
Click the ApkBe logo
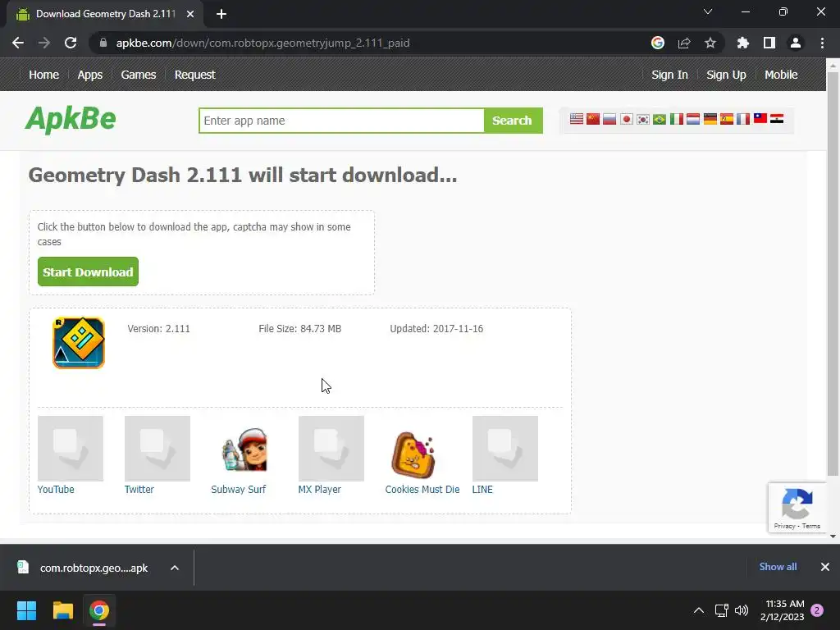(x=71, y=119)
